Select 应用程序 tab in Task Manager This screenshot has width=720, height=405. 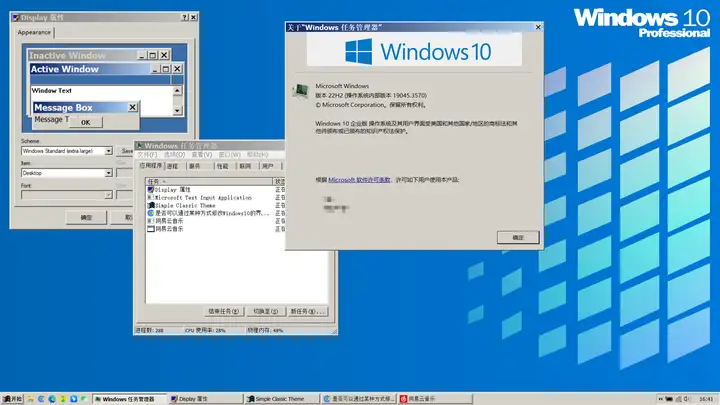coord(151,165)
